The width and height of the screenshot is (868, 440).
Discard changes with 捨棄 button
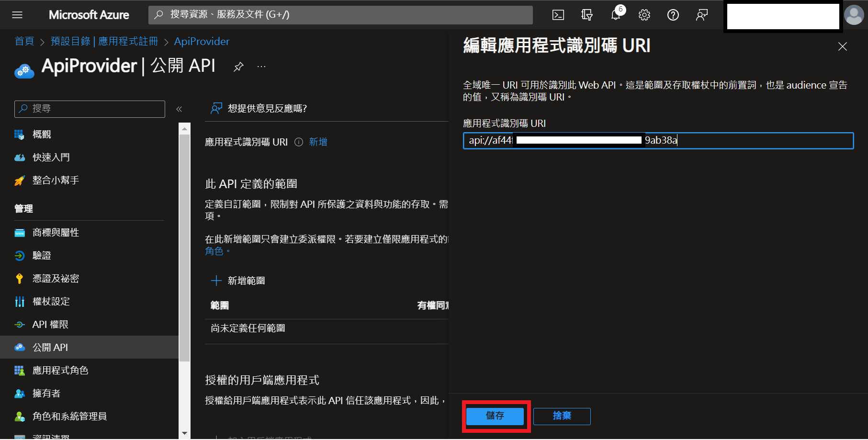(562, 416)
